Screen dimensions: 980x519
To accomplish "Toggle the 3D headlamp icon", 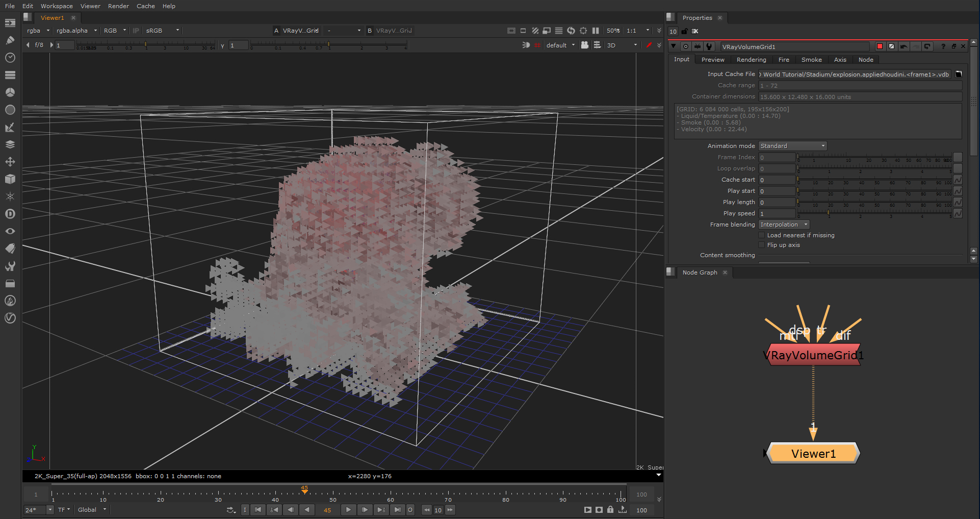I will pyautogui.click(x=526, y=45).
